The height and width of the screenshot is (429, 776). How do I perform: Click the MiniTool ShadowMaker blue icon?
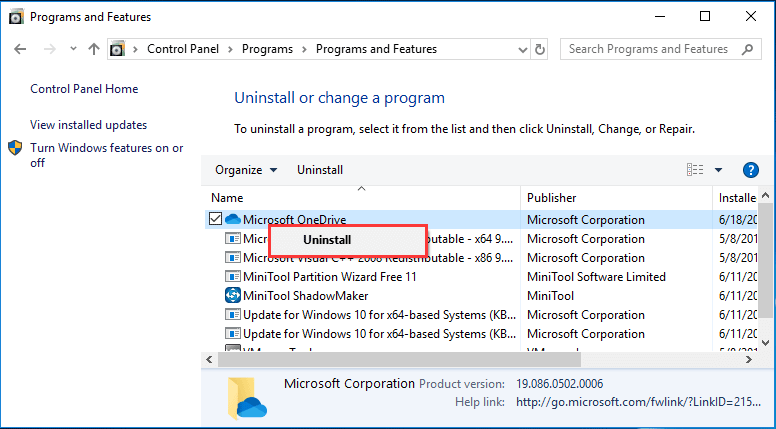[x=233, y=295]
